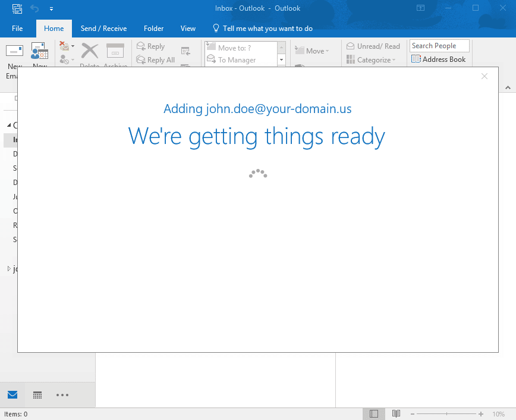Click the New Email envelope icon
Viewport: 516px width, 420px height.
[14, 51]
